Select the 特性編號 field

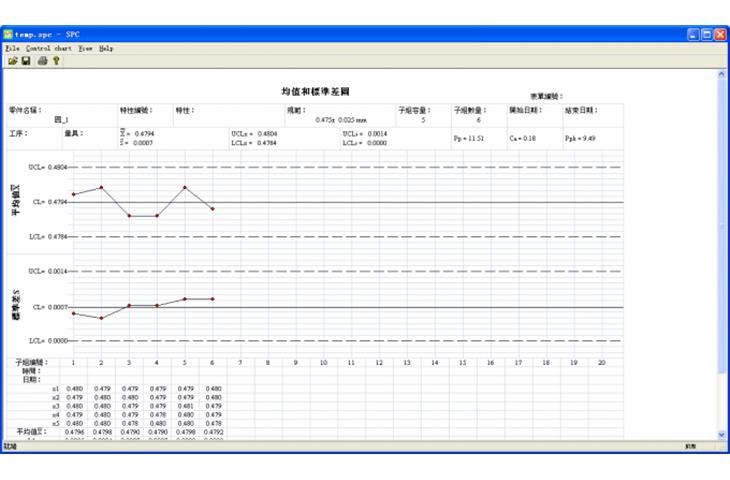coord(145,115)
